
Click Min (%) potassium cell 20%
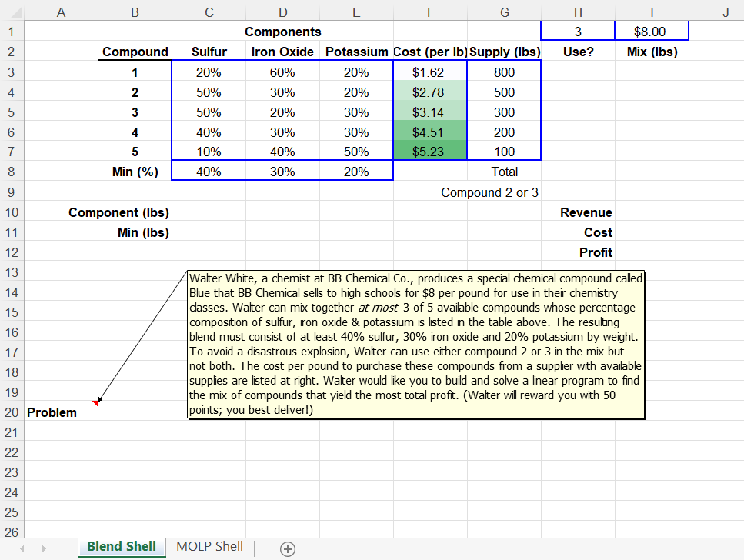point(357,172)
